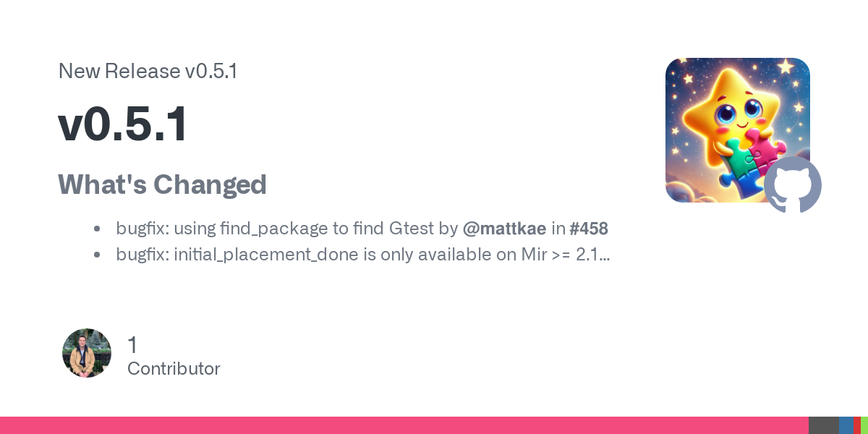Open pull request #458 link
The image size is (868, 434).
[x=589, y=229]
